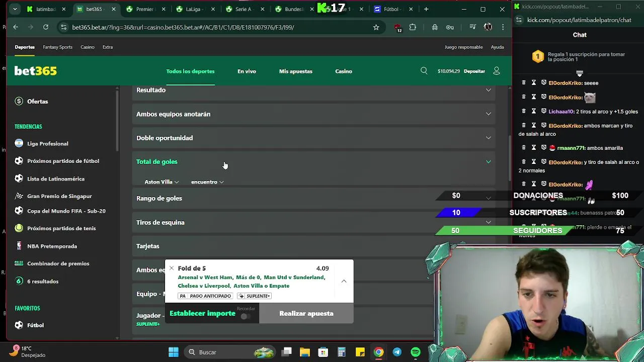Collapse the bet slip with up chevron
This screenshot has width=644, height=362.
(344, 282)
